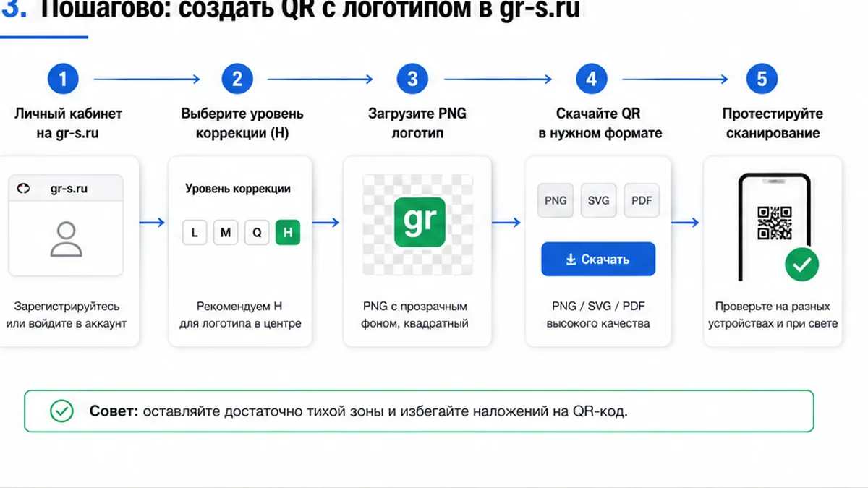The image size is (868, 488).
Task: Click the page title 'Пошагово: создать QR с логотипом'
Action: click(310, 10)
